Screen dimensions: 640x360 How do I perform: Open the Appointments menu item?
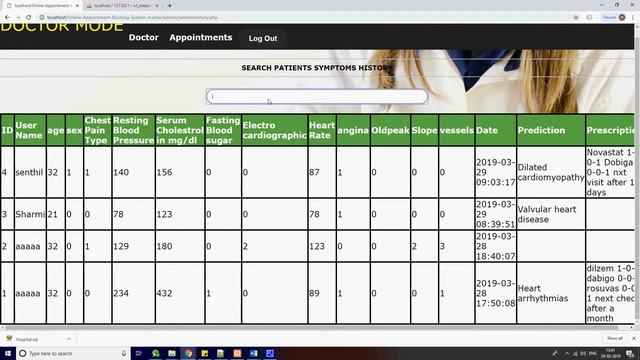pyautogui.click(x=201, y=37)
